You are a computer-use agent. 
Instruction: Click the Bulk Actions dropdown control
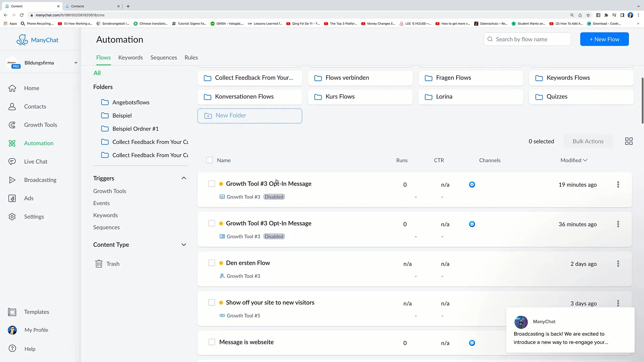click(588, 141)
